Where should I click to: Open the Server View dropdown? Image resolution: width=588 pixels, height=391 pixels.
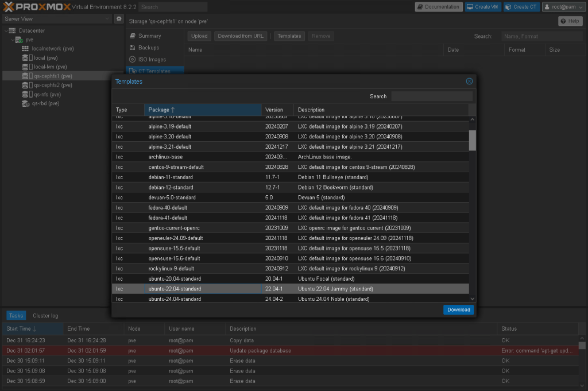(x=56, y=19)
